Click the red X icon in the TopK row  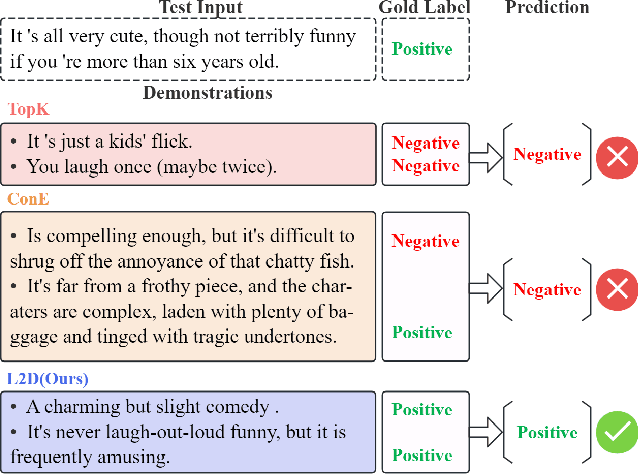click(616, 155)
